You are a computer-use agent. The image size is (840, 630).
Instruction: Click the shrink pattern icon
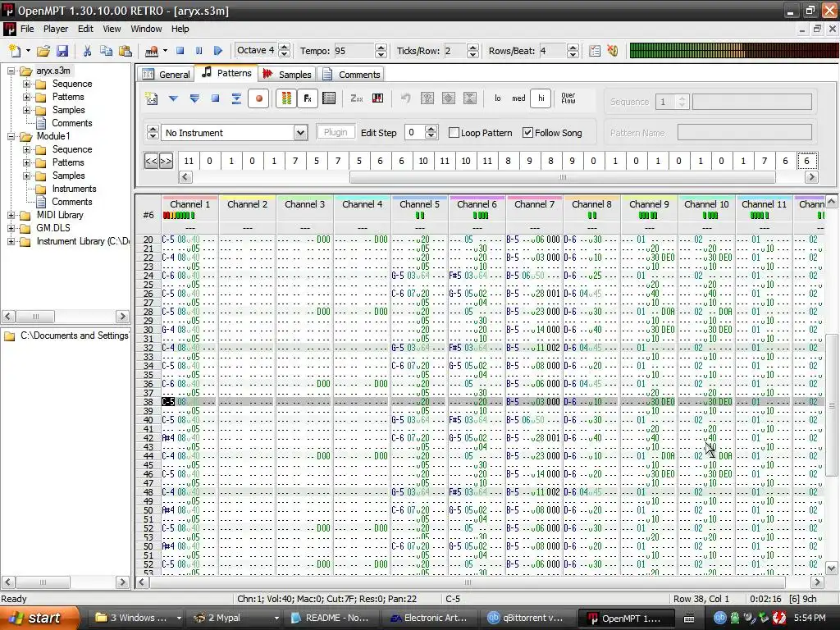[x=470, y=98]
